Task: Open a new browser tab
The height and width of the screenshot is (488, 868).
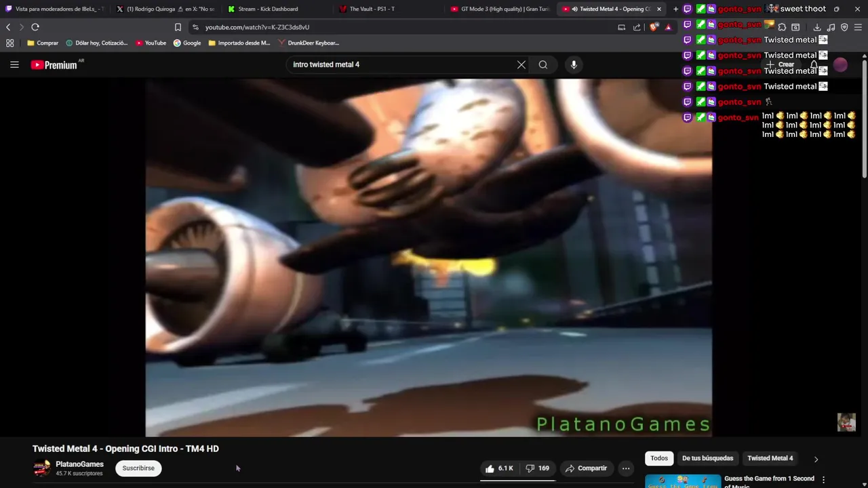Action: 675,9
